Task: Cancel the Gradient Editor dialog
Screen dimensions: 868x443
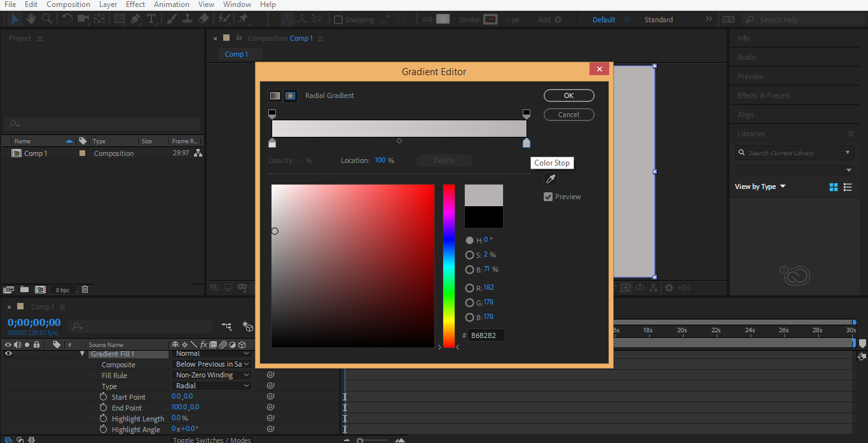Action: point(568,115)
